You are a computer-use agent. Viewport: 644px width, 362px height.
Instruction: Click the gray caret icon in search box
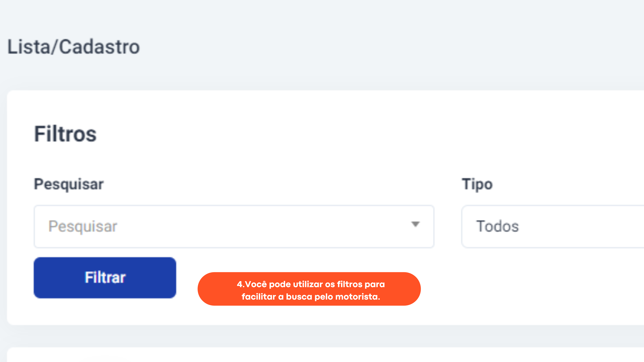pyautogui.click(x=415, y=224)
